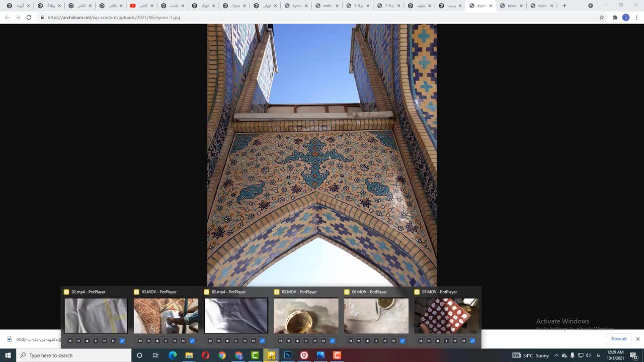This screenshot has height=362, width=644.
Task: Click the blue fullscreen button for 07.MOV
Action: [x=472, y=341]
